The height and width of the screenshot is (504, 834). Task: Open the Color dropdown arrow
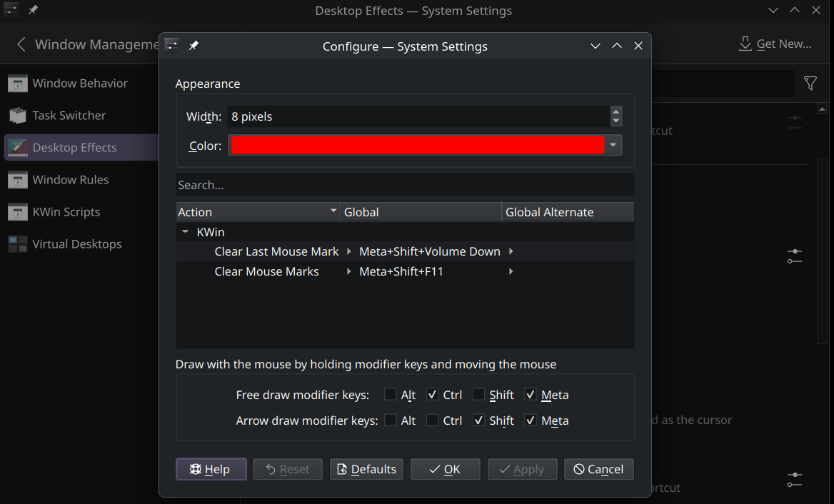pyautogui.click(x=613, y=145)
